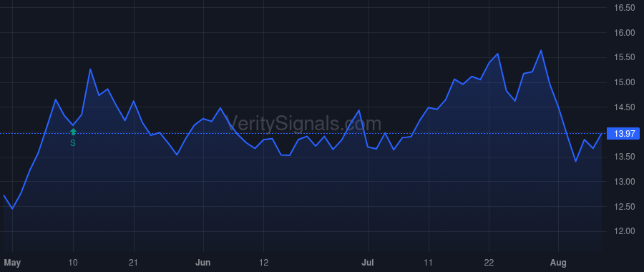Click the Jul label on time axis

368,263
